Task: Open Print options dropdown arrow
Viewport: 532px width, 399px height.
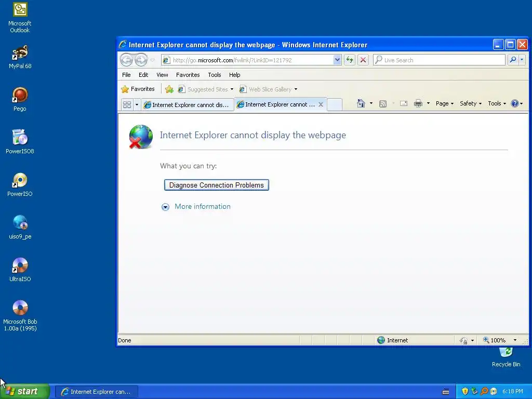Action: 428,103
